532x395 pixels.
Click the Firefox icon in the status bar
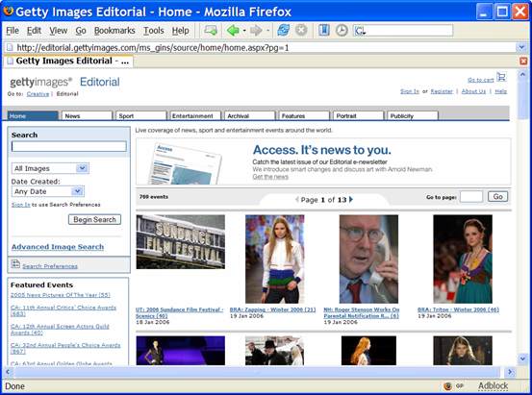tap(448, 385)
